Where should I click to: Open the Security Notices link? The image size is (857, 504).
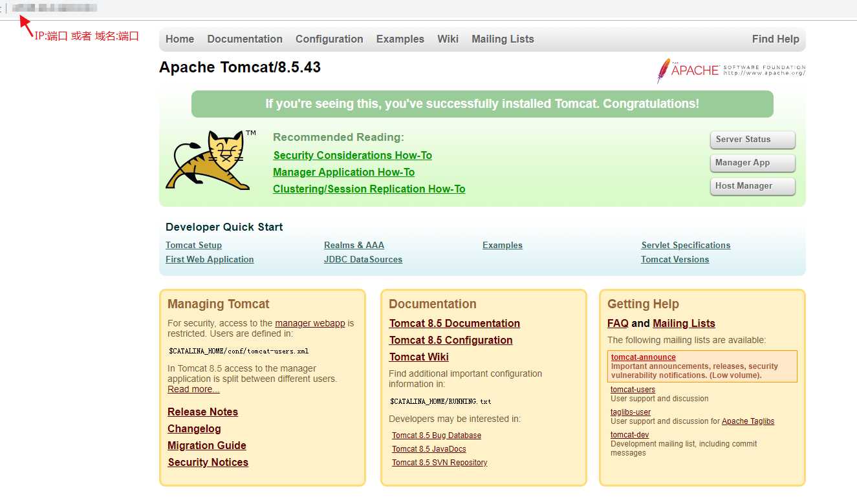tap(208, 462)
